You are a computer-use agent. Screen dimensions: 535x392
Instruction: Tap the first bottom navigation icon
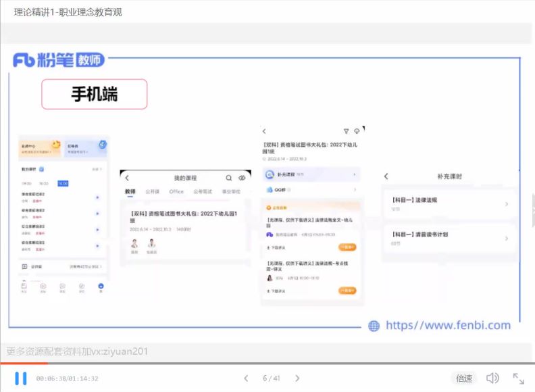coord(24,287)
